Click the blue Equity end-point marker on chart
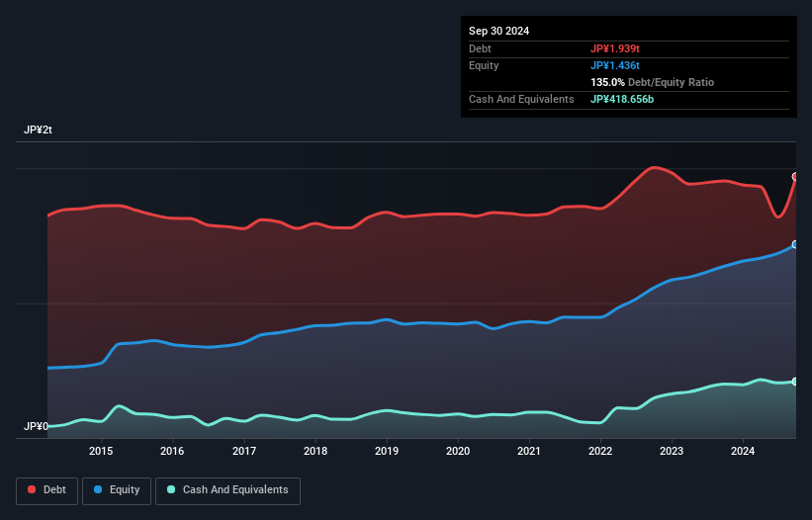Screen dimensions: 812x520 coord(795,244)
